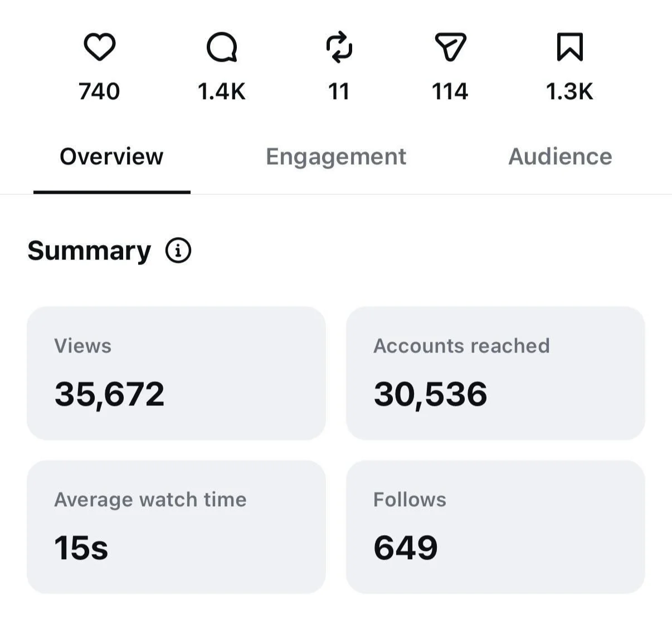Open the Accounts reached card

tap(495, 373)
